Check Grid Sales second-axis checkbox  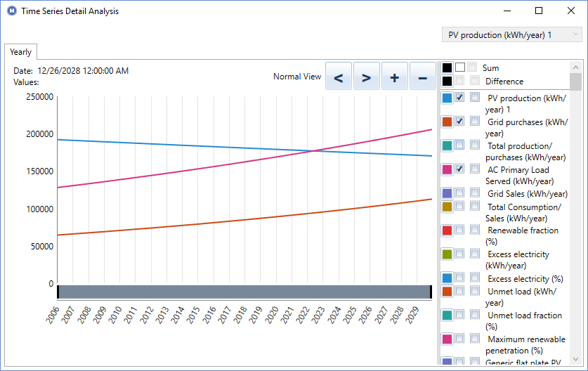pos(475,193)
